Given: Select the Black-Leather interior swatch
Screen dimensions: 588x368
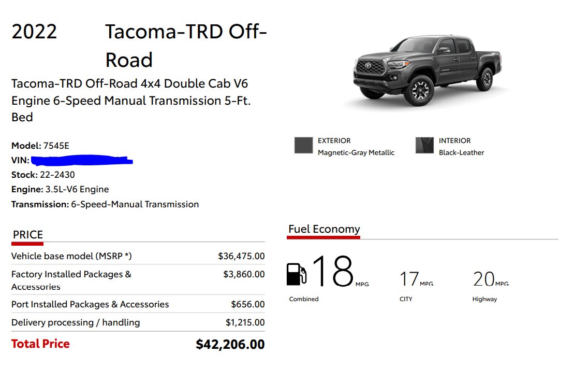Looking at the screenshot, I should pos(424,145).
